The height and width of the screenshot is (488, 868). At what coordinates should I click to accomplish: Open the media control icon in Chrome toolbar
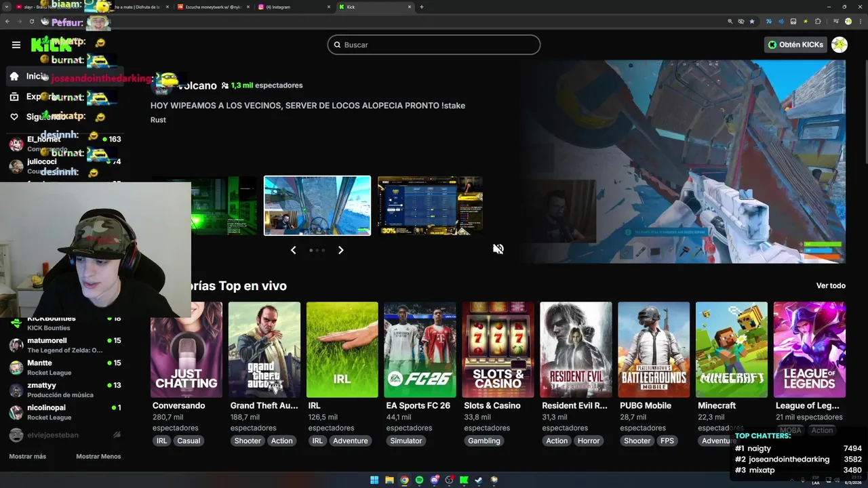point(835,22)
